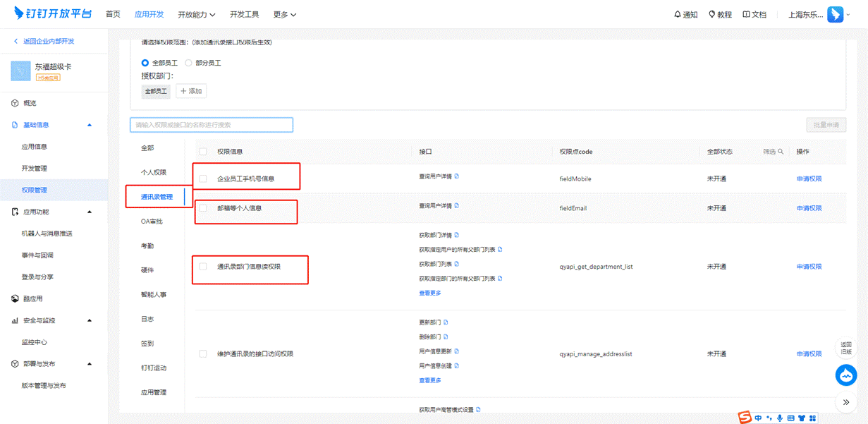The height and width of the screenshot is (424, 868).
Task: Open 权限管理 in the sidebar
Action: pos(35,190)
